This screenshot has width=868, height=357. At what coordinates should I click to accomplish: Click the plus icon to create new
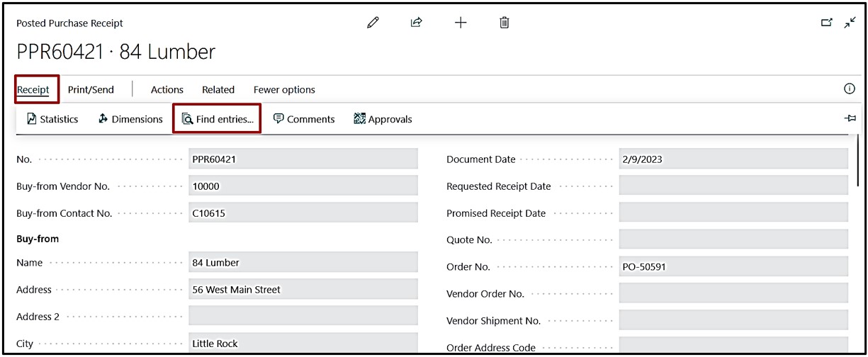(x=461, y=23)
